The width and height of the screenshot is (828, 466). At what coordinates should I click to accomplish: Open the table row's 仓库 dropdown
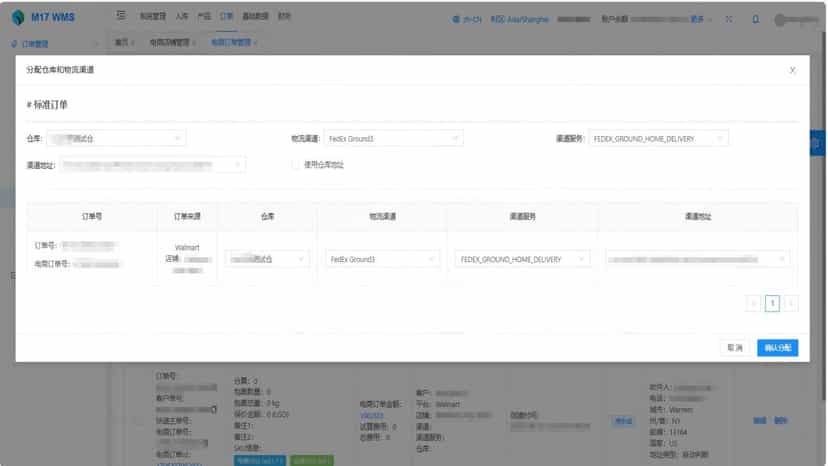[267, 259]
